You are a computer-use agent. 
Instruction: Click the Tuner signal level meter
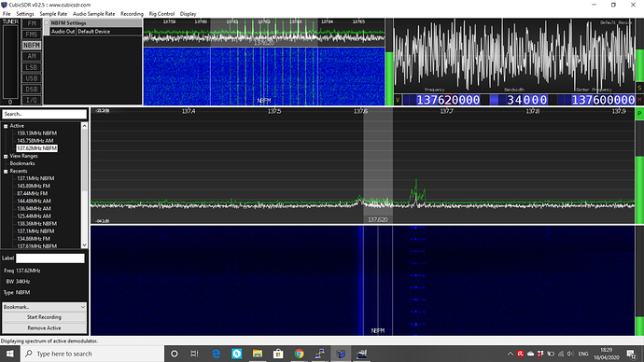pyautogui.click(x=10, y=63)
